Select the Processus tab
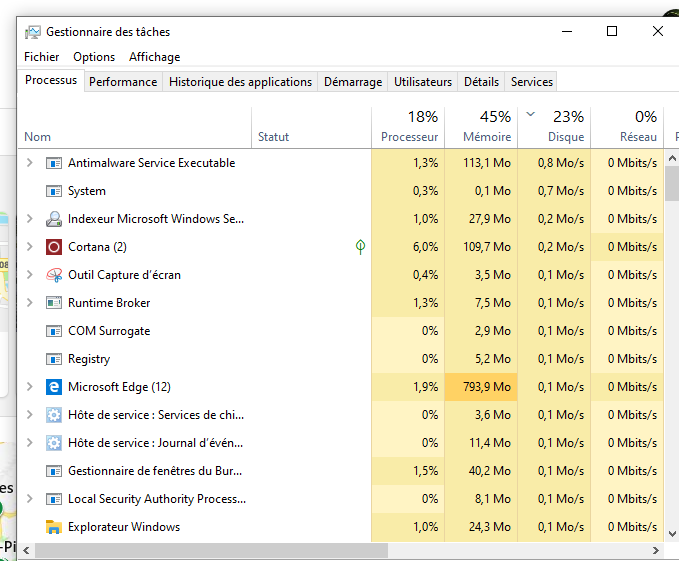 click(x=51, y=81)
